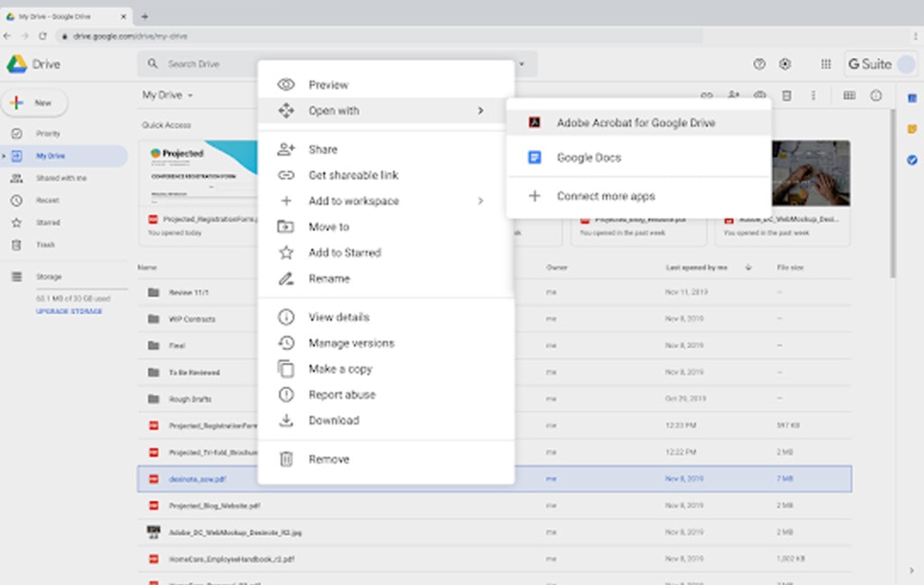This screenshot has height=585, width=924.
Task: Open the info details icon in toolbar
Action: point(876,96)
